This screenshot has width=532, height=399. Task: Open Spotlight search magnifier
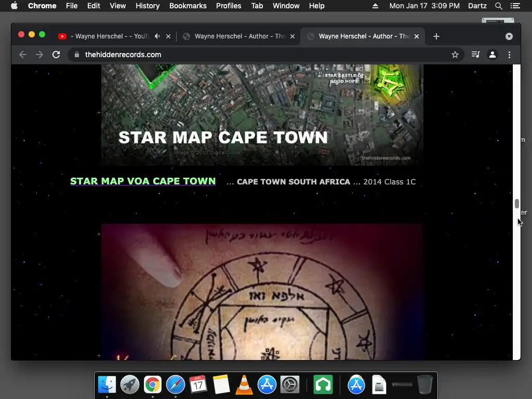tap(499, 6)
